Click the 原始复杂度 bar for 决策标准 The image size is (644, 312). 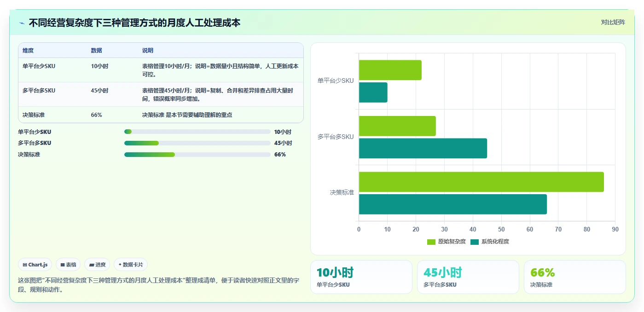pos(482,182)
